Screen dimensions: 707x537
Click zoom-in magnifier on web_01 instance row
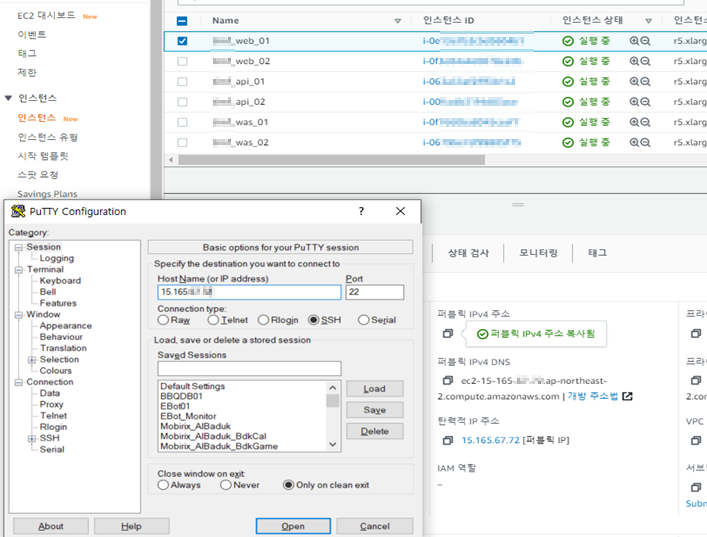[634, 41]
